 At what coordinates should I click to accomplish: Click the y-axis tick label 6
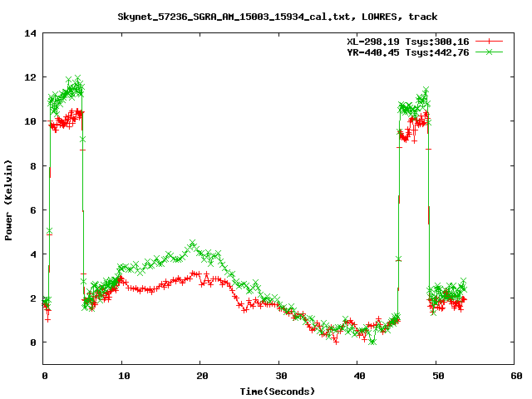[x=33, y=210]
